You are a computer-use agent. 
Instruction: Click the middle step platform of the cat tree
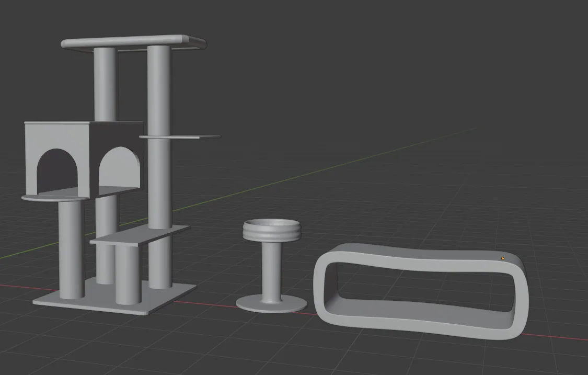coord(141,235)
